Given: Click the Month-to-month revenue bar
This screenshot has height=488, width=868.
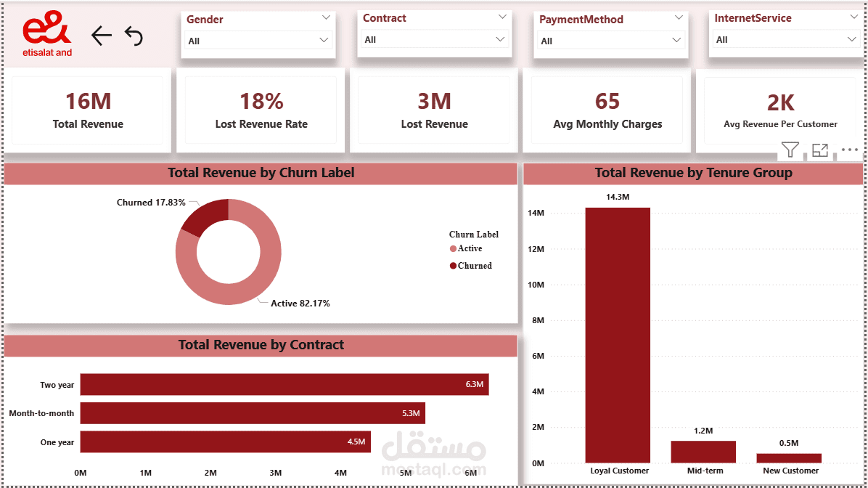Looking at the screenshot, I should click(x=253, y=413).
